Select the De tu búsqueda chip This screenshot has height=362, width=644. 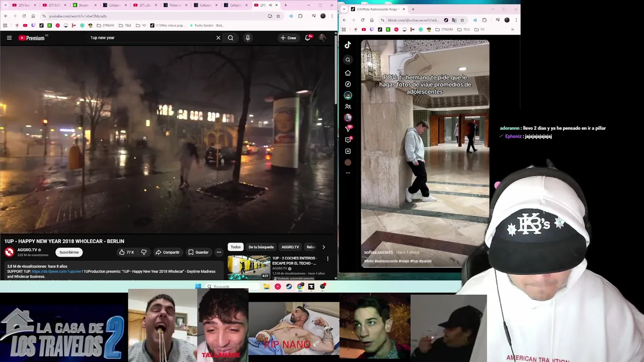(261, 247)
